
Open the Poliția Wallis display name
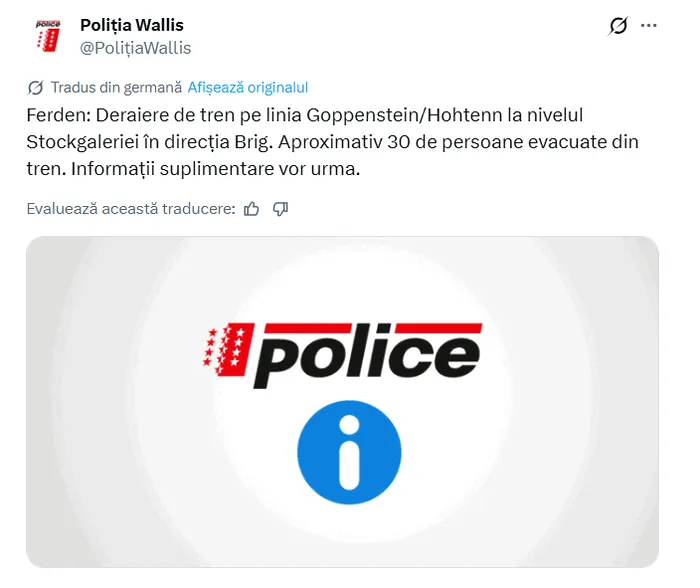[132, 25]
